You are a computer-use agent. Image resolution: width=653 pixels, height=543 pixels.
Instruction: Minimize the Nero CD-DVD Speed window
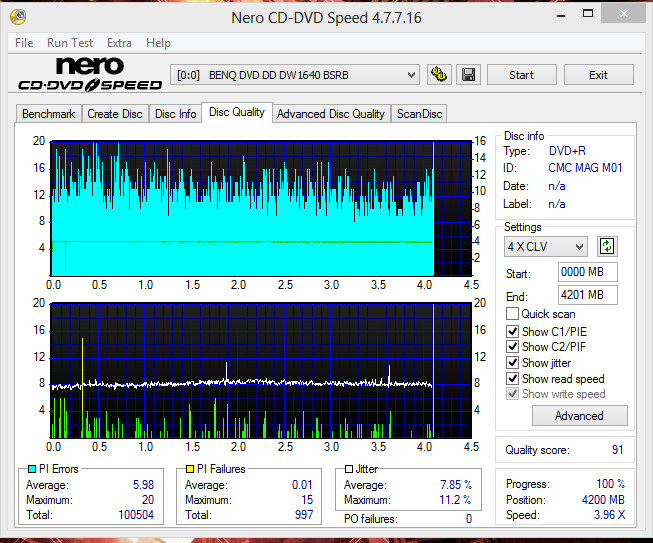[561, 16]
